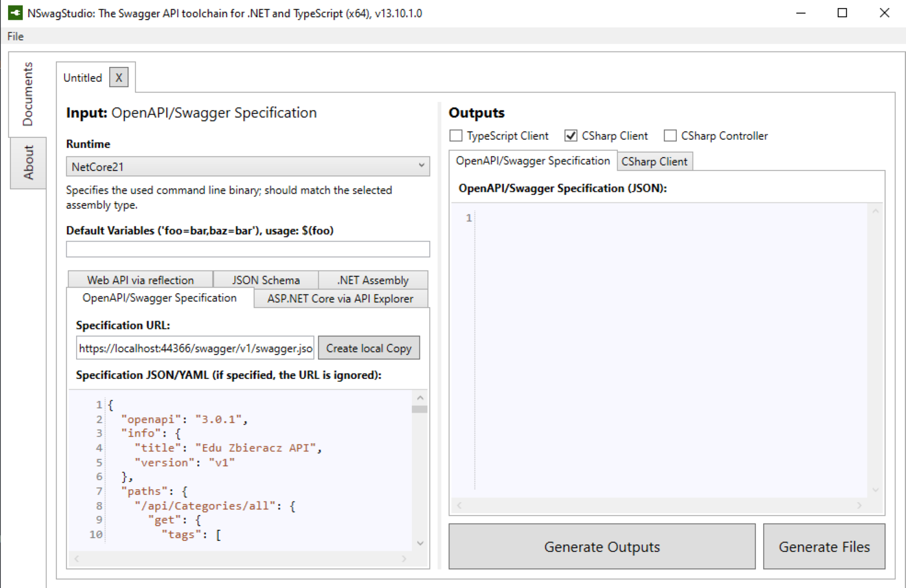Switch to the JSON Schema tab
Viewport: 906px width, 588px height.
(x=266, y=280)
